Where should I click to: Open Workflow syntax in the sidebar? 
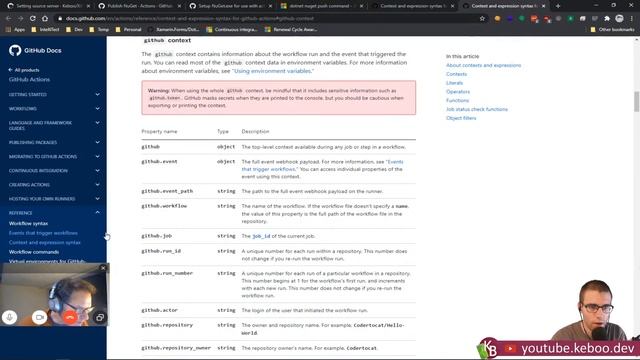29,224
